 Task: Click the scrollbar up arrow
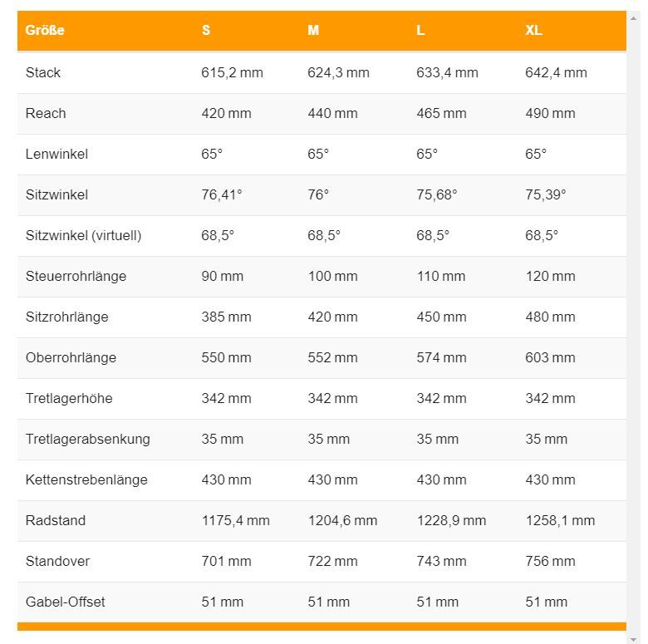coord(633,18)
